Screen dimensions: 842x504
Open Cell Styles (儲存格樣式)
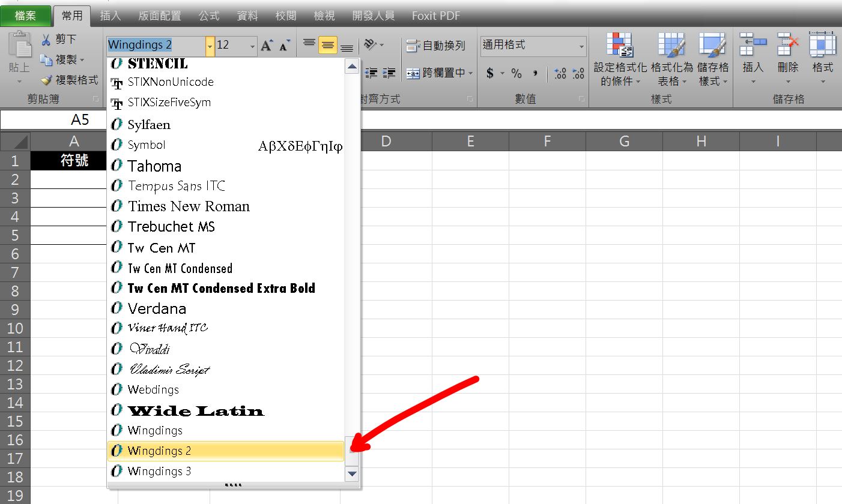713,59
